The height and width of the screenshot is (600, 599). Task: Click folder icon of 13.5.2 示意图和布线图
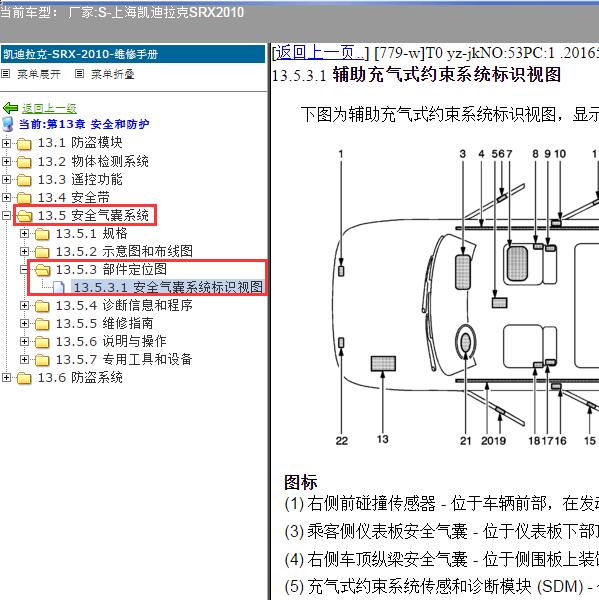pos(42,252)
